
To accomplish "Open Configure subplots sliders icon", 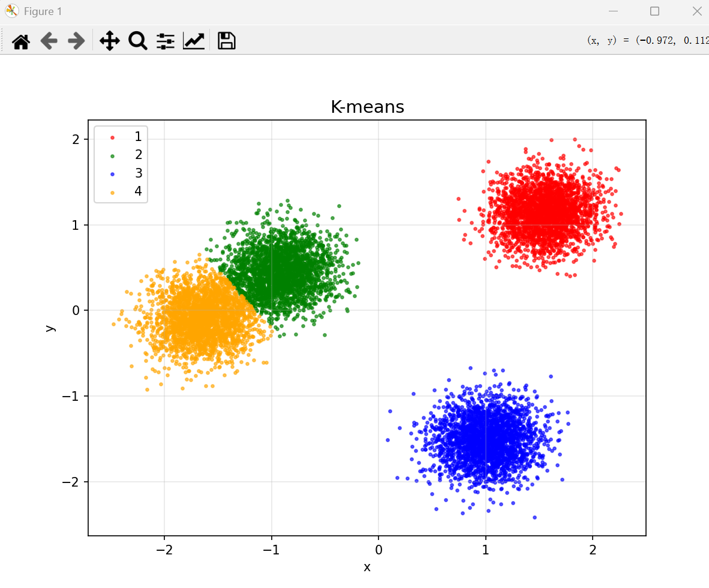I will (166, 41).
